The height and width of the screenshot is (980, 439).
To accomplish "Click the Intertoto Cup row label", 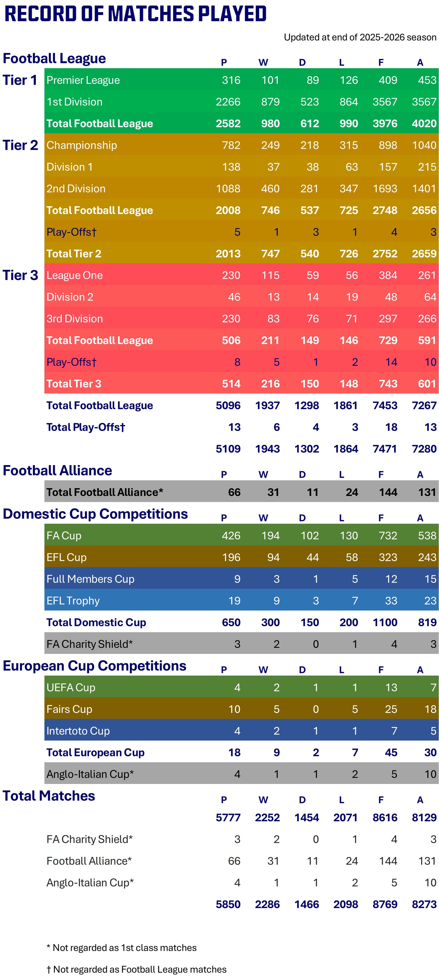I will [x=78, y=730].
